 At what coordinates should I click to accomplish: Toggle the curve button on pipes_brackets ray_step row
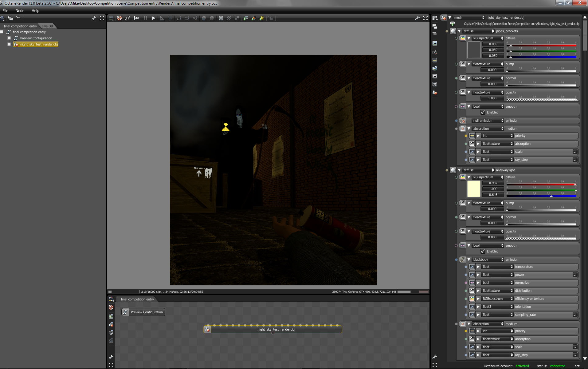[575, 160]
